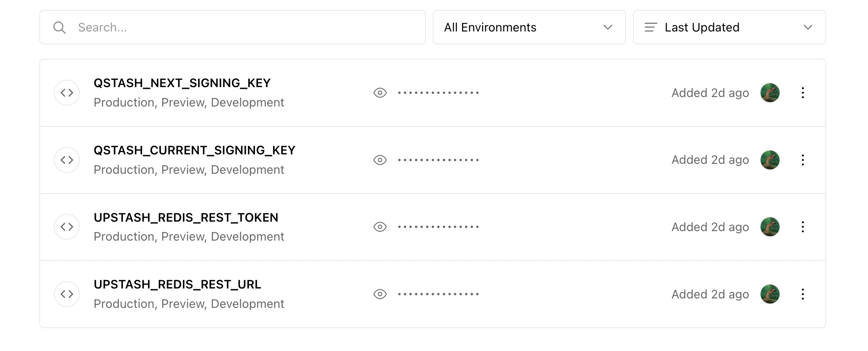Screen dimensions: 868x351
Task: Open kebab menu for UPSTASH_REDIS_REST_URL
Action: pyautogui.click(x=802, y=294)
